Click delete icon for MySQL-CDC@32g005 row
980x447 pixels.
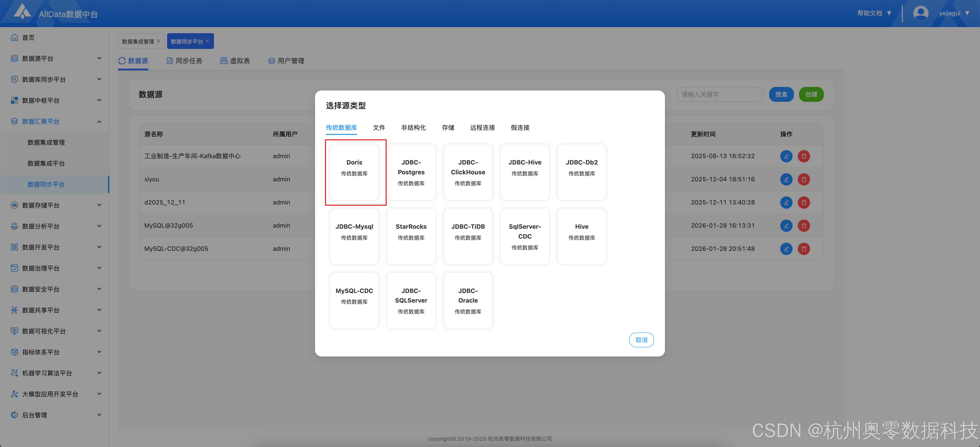coord(803,249)
